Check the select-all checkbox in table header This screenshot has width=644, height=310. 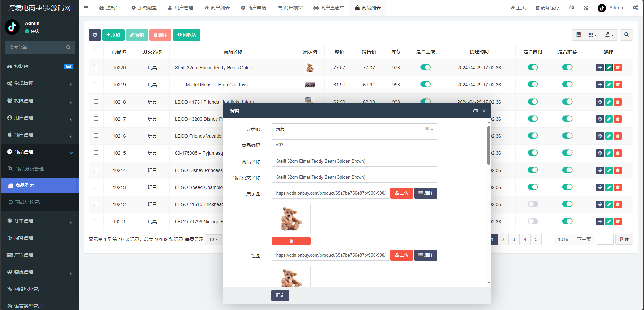pos(96,51)
